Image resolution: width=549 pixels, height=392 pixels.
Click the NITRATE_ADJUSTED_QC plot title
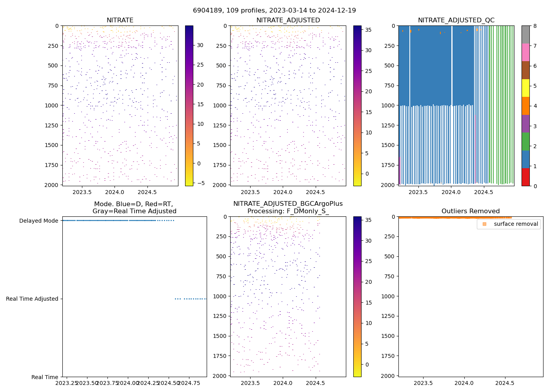pyautogui.click(x=456, y=20)
